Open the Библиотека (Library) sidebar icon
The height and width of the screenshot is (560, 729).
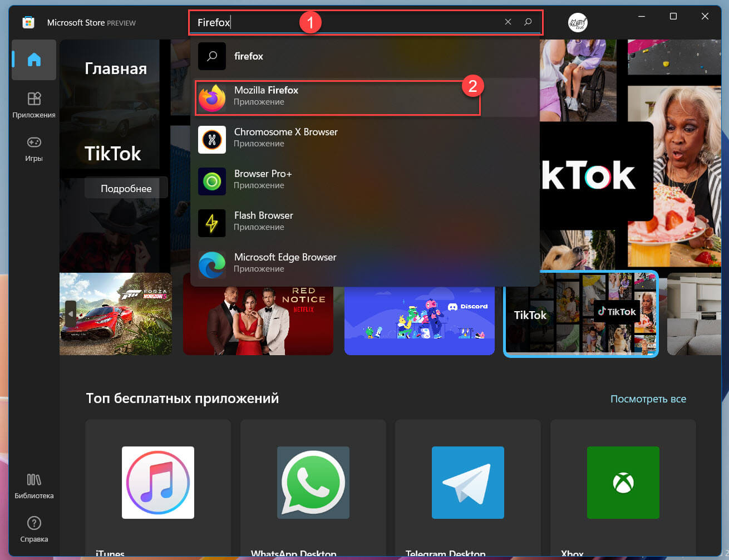point(34,486)
